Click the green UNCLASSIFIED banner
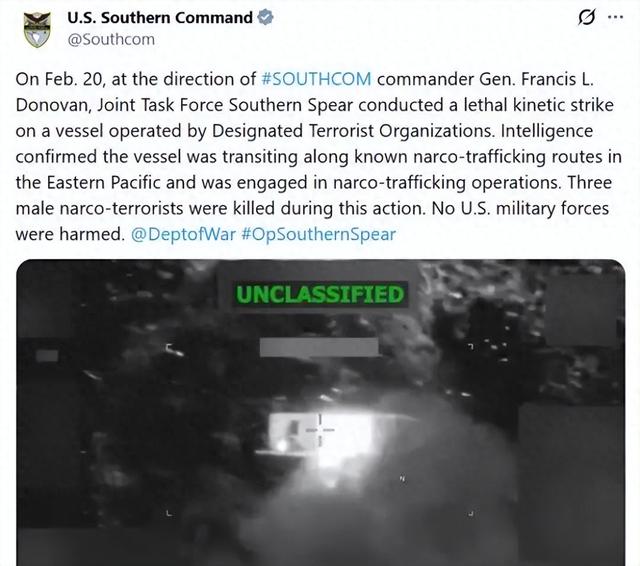Screen dimensions: 640x566 click(x=320, y=294)
